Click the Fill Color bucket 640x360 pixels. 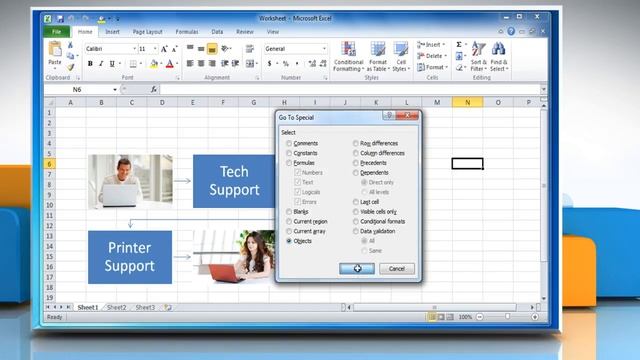(x=154, y=64)
